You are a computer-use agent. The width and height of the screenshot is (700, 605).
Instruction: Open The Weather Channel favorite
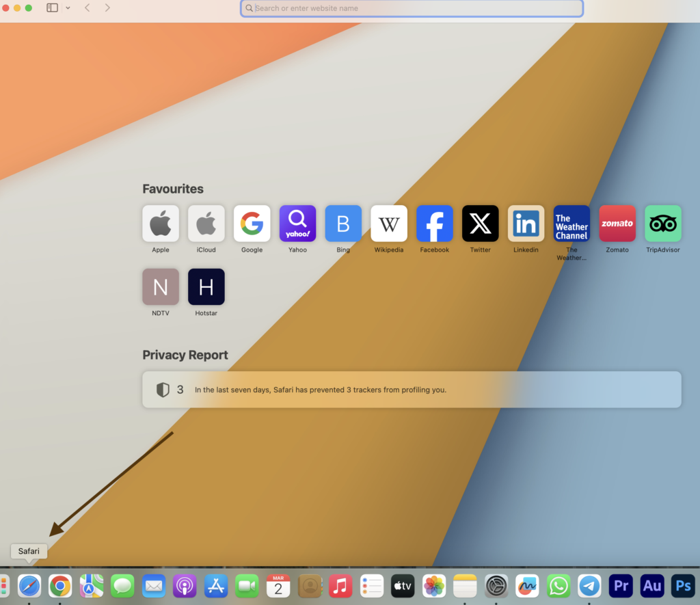[571, 224]
